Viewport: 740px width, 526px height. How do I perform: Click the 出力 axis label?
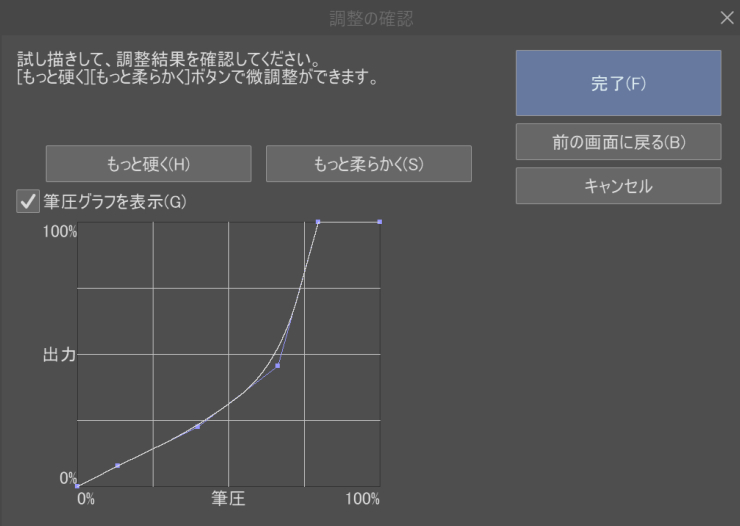59,354
